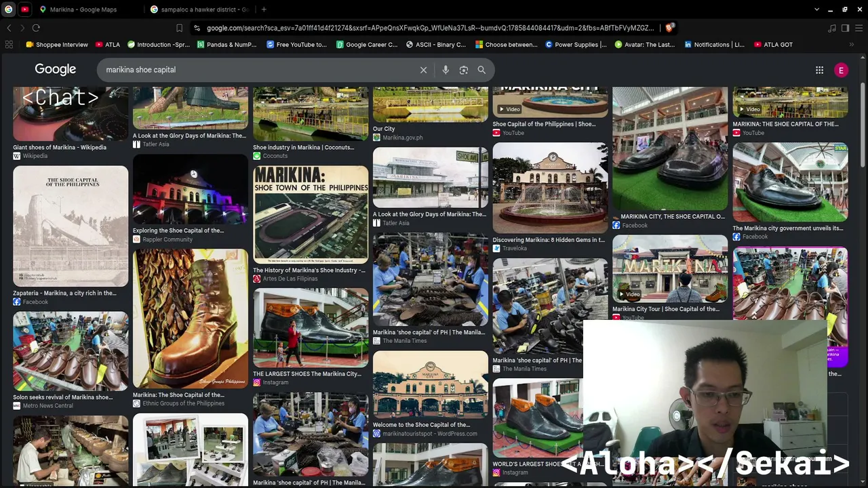Open Marikina: The Shoe Capital Ethnic Groups result
Image resolution: width=868 pixels, height=488 pixels.
coord(178,395)
